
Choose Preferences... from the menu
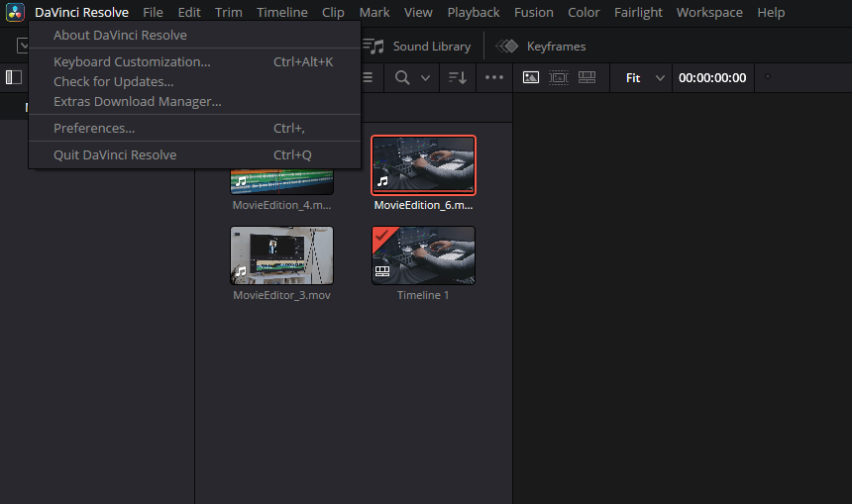pyautogui.click(x=94, y=128)
